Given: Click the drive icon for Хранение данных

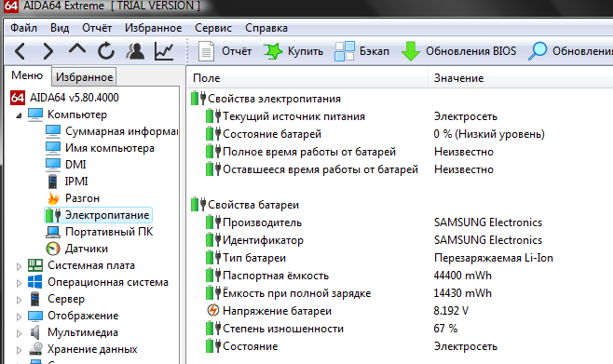Looking at the screenshot, I should coord(36,349).
